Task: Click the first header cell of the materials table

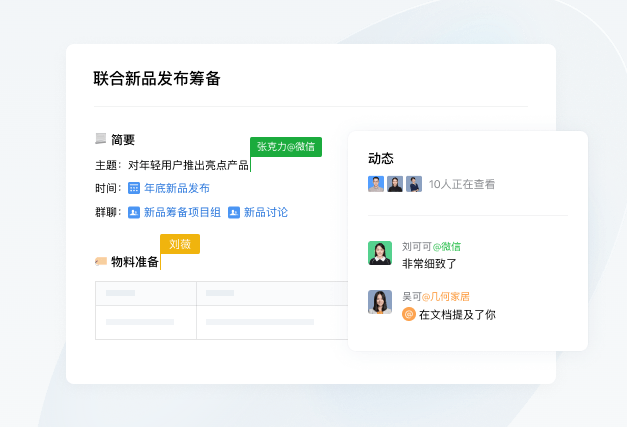Action: pos(146,293)
